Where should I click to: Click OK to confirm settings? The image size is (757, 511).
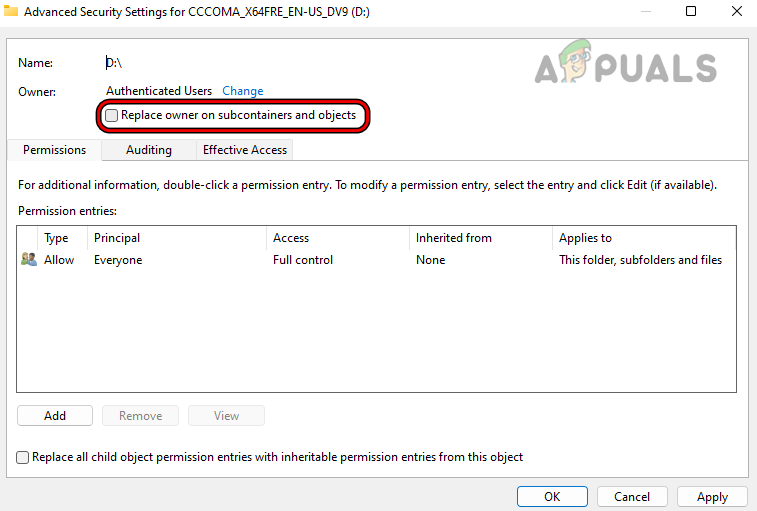click(x=552, y=497)
